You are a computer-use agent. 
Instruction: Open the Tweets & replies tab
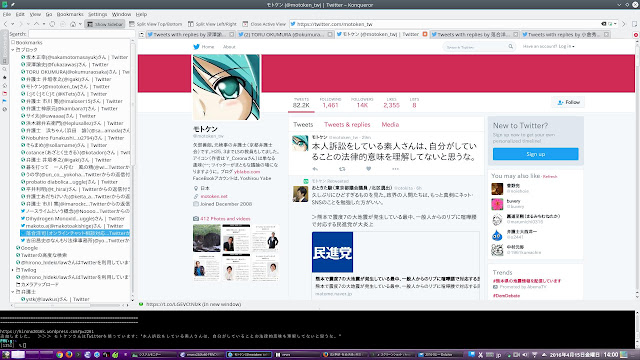pyautogui.click(x=347, y=124)
